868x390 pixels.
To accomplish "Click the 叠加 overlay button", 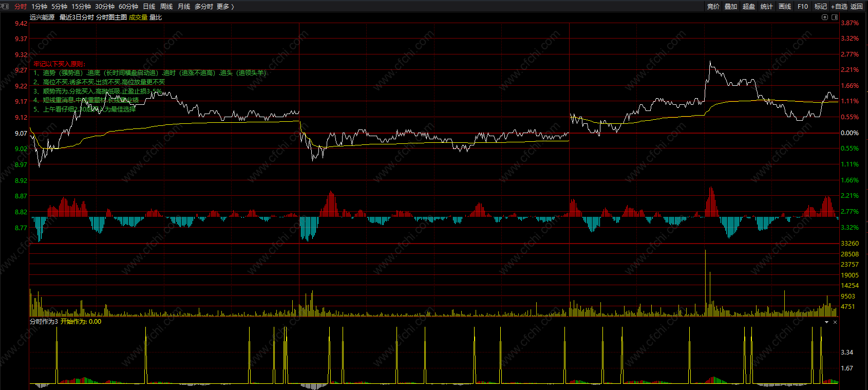I will (x=731, y=7).
